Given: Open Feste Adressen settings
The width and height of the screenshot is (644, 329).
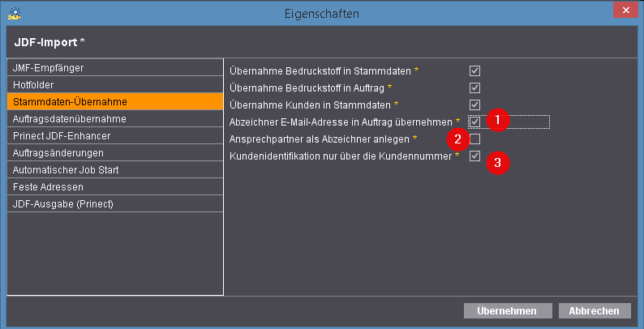Looking at the screenshot, I should (x=115, y=187).
